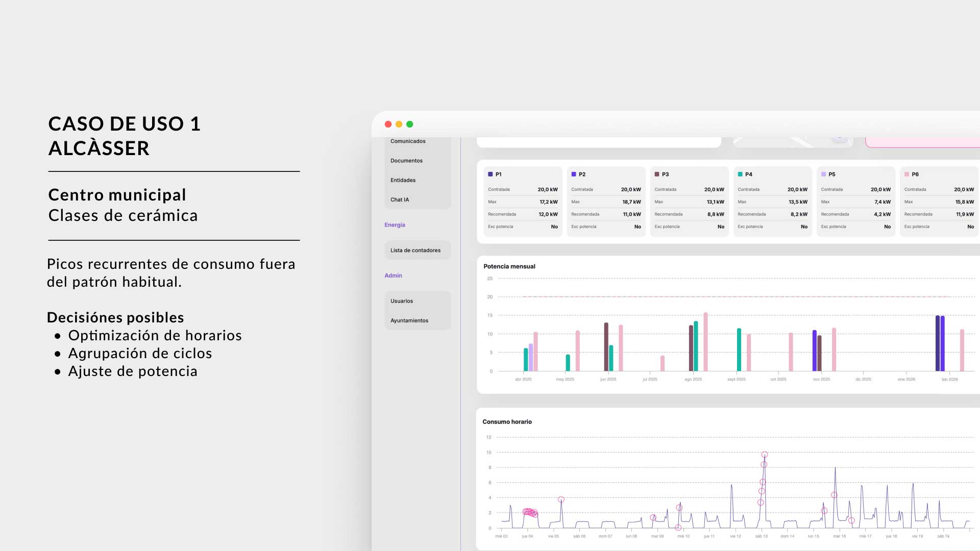
Task: Select Usuarios under Admin
Action: (402, 301)
